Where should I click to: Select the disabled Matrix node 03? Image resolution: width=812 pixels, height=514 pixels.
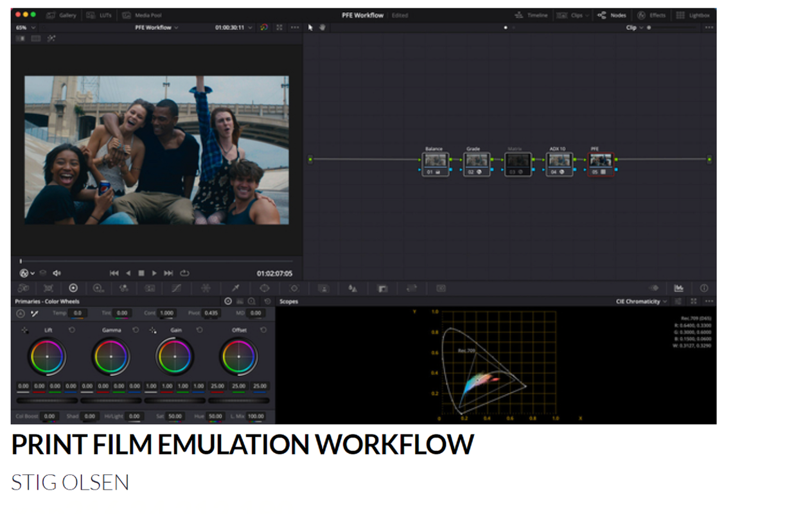tap(518, 164)
